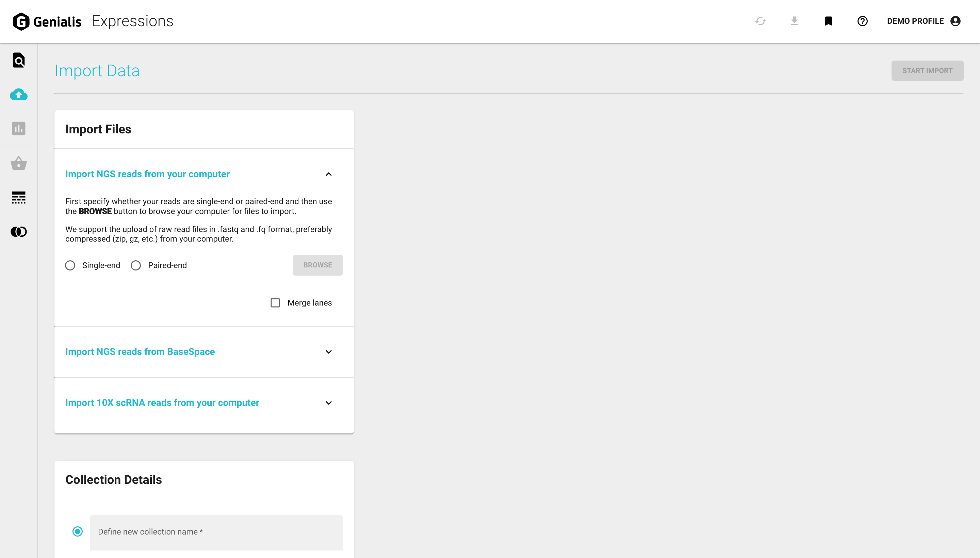980x558 pixels.
Task: Click the download icon in the header
Action: click(x=795, y=21)
